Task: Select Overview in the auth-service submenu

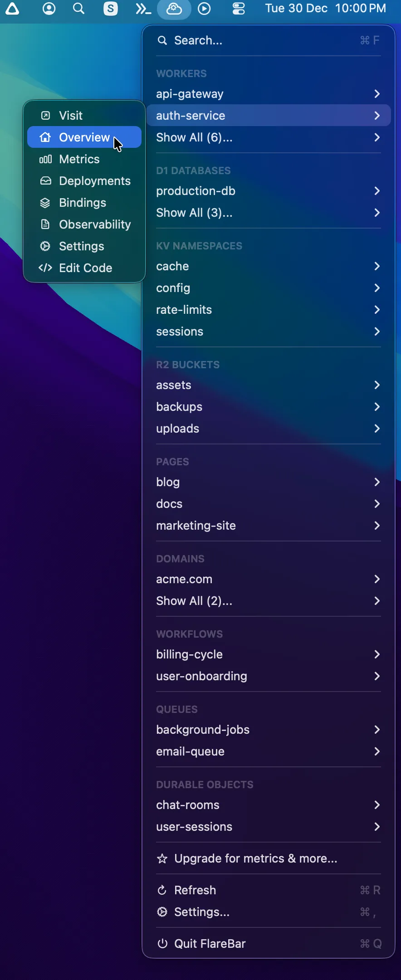Action: 84,137
